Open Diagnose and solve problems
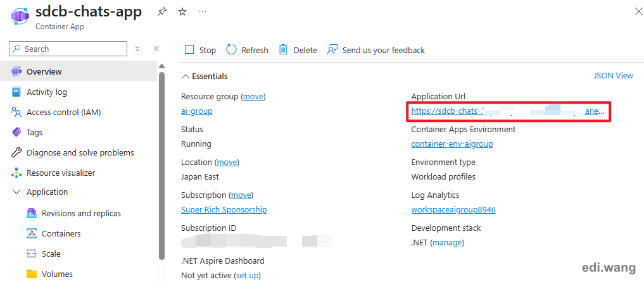Screen dimensions: 644x282 [x=79, y=153]
